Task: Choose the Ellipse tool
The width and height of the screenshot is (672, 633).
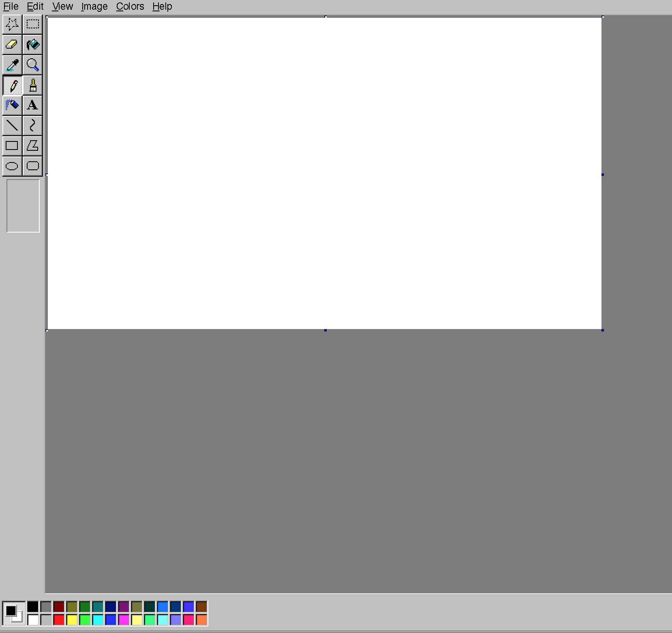Action: [12, 166]
